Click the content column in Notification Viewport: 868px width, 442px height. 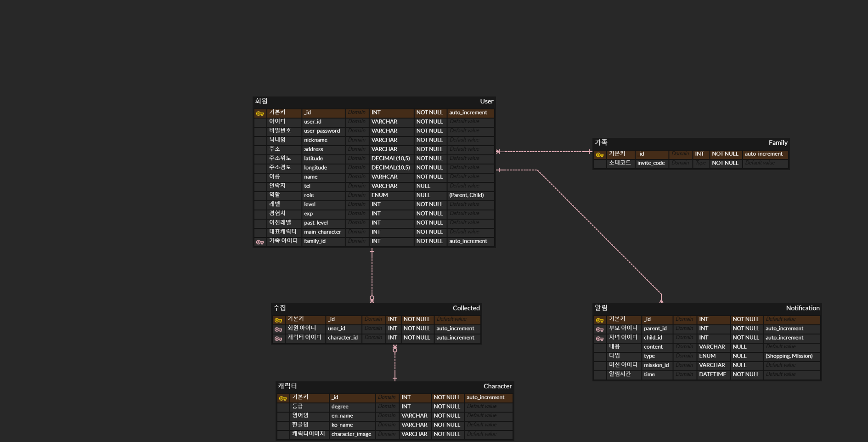[x=653, y=347]
